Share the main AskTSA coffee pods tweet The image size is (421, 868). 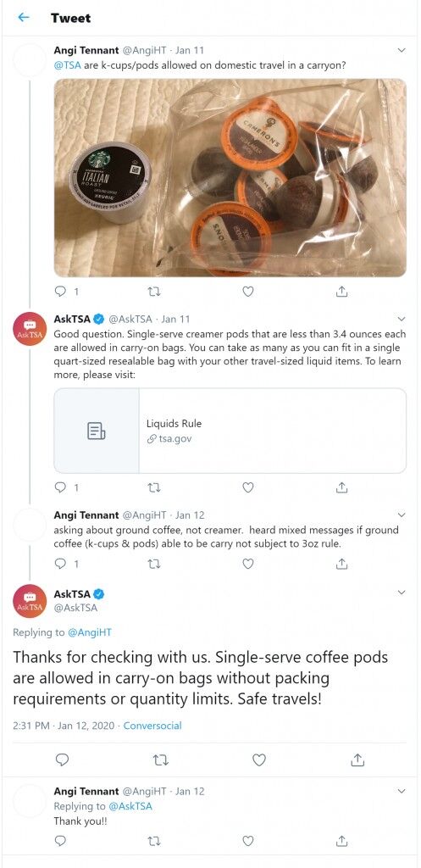(x=358, y=760)
